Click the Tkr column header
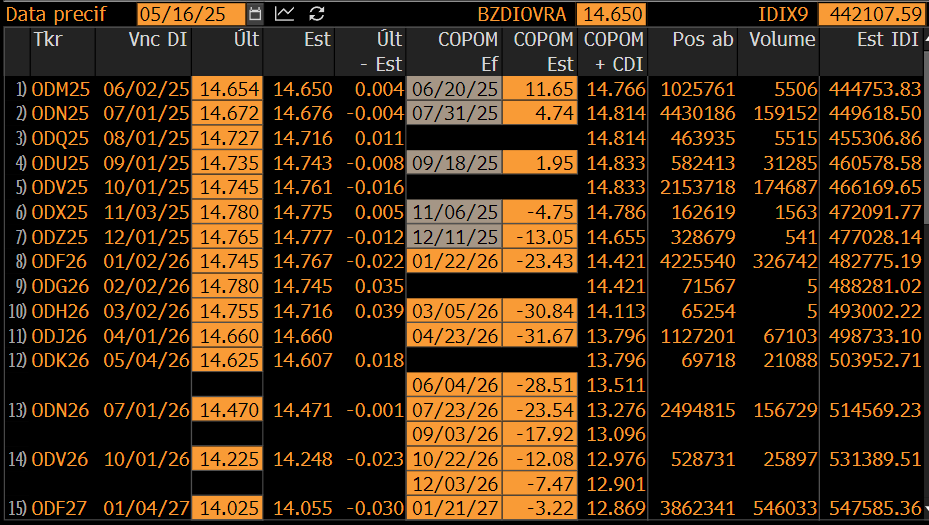 click(48, 39)
